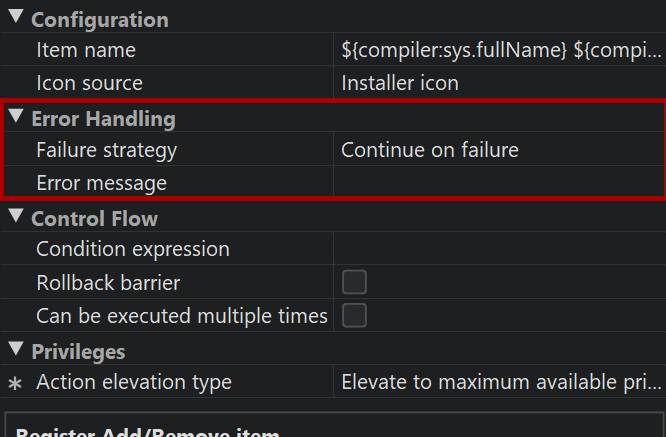Check Can be executed multiple times
The image size is (666, 437).
[354, 316]
